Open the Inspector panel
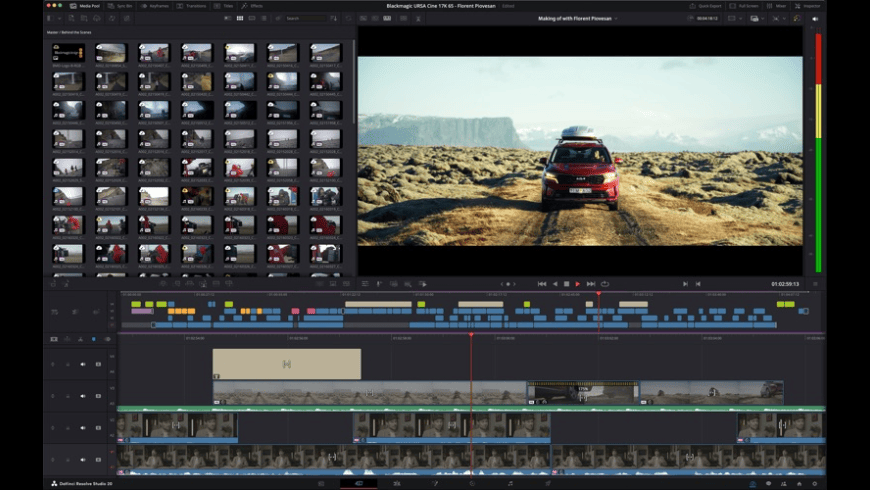Screen dimensions: 870x490 coord(807,6)
